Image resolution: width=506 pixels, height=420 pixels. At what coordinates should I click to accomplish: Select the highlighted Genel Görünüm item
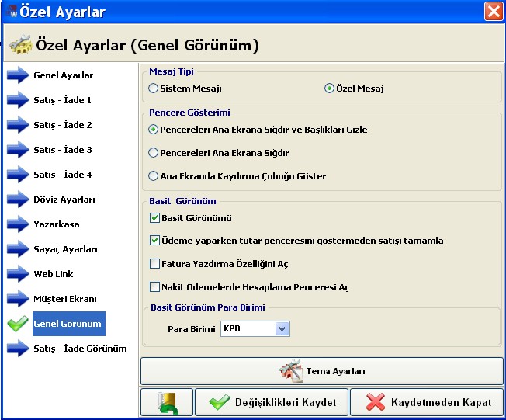click(69, 324)
